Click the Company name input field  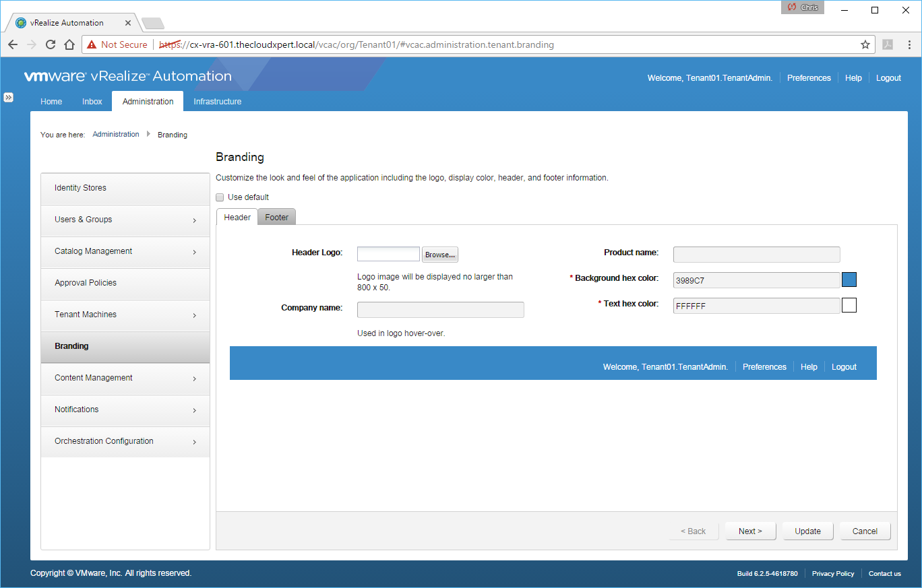tap(440, 309)
